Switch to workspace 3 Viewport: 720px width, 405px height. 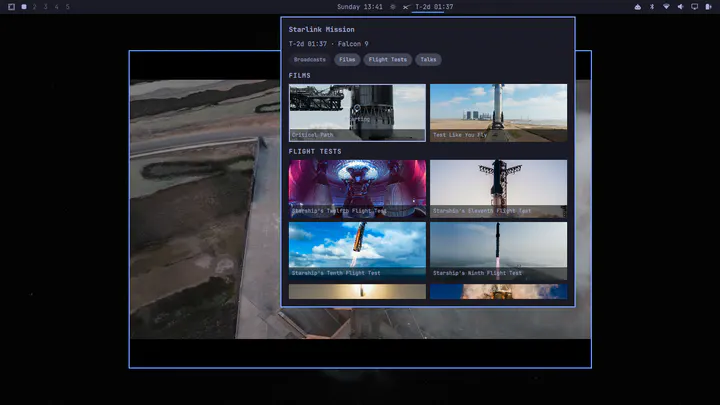tap(45, 7)
